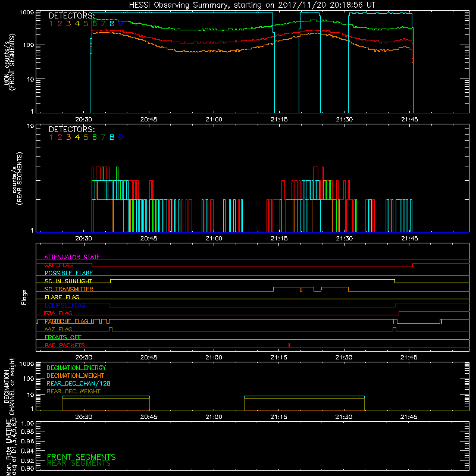Pick detector 9 in the front-segments legend
Viewport: 476px width, 476px height.
click(121, 23)
